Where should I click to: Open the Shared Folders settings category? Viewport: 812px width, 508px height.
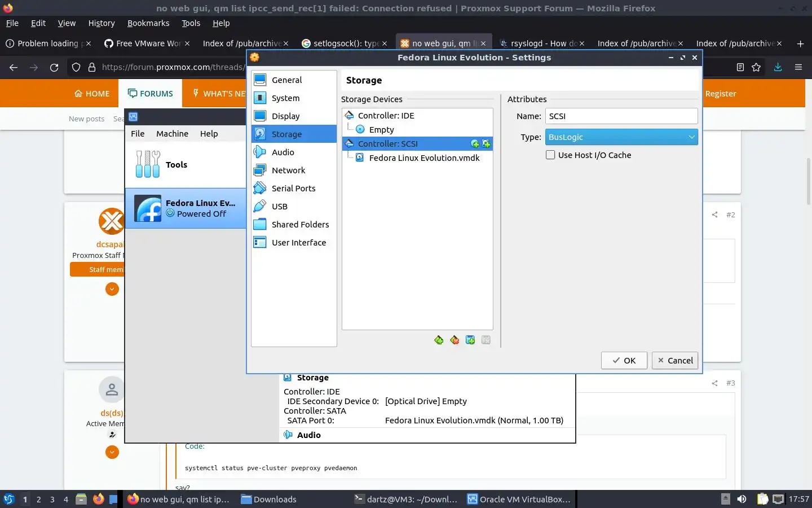pyautogui.click(x=294, y=225)
